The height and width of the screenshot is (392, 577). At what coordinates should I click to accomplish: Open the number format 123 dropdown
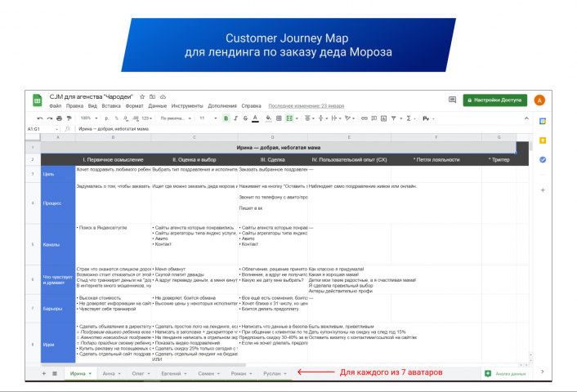coord(147,118)
